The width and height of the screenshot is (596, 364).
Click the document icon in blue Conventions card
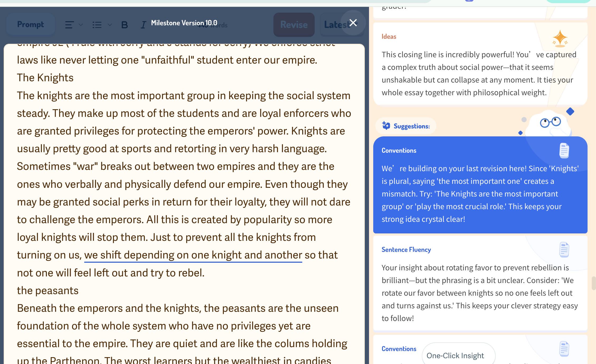pos(564,151)
